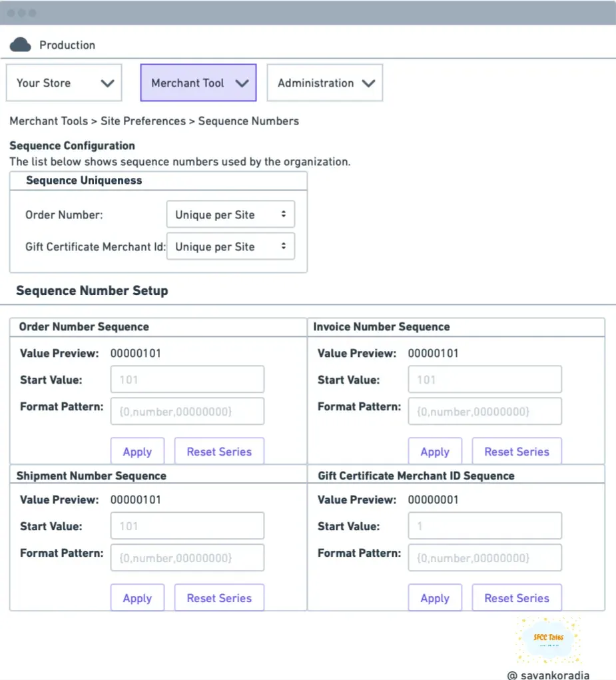The height and width of the screenshot is (680, 616).
Task: Click Sequence Numbers in the breadcrumb
Action: click(248, 121)
